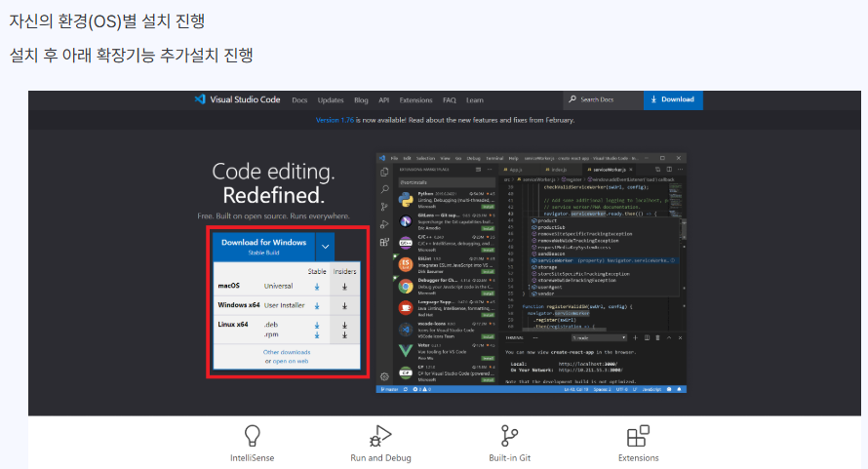Download Linux .rpm Stable package
868x469 pixels.
(317, 335)
